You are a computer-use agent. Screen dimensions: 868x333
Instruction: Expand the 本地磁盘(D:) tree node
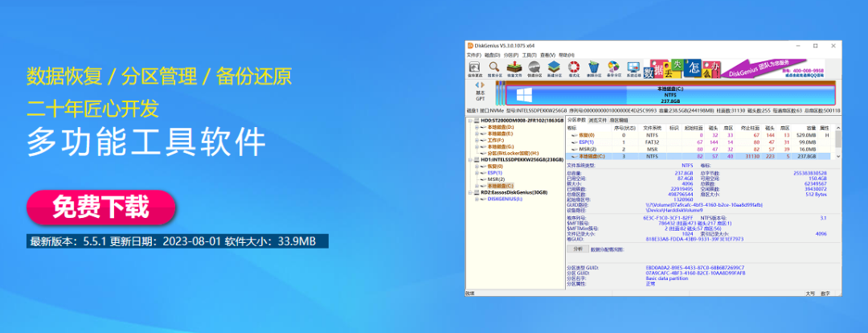pos(477,127)
